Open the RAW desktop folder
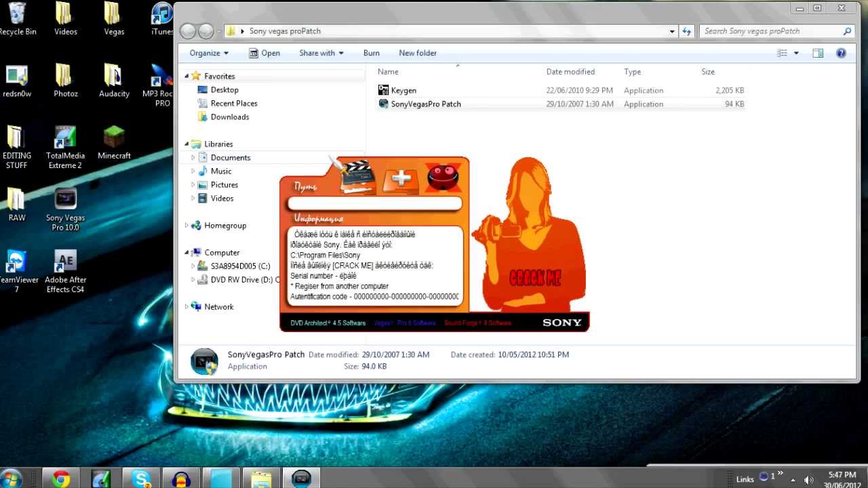Image resolution: width=868 pixels, height=488 pixels. pos(17,205)
